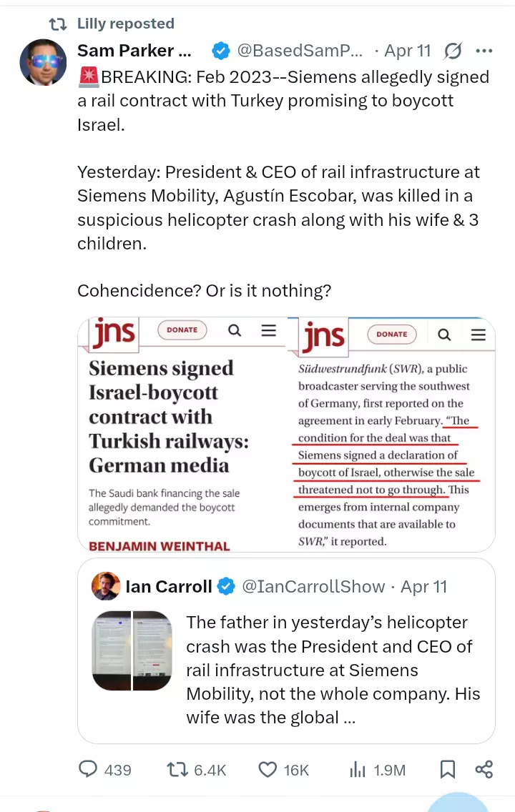Bookmark this post
The image size is (515, 812).
[447, 769]
